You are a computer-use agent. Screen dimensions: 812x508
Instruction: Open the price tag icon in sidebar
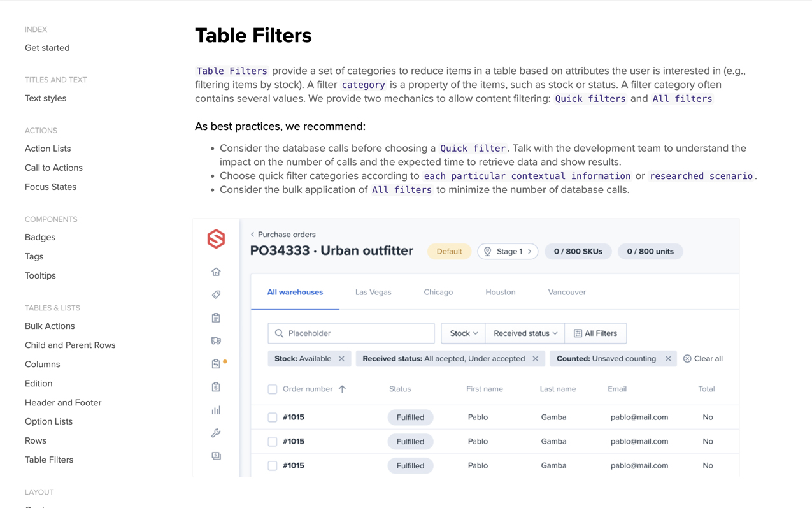tap(216, 294)
